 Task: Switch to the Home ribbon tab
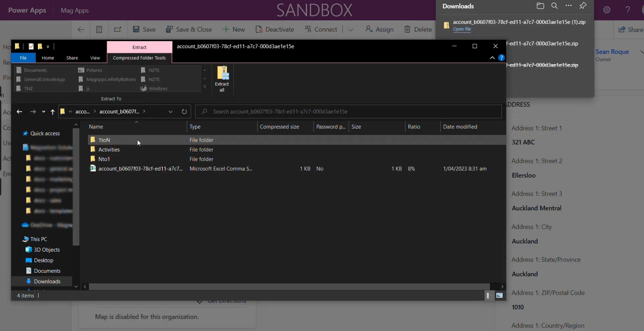click(x=48, y=58)
